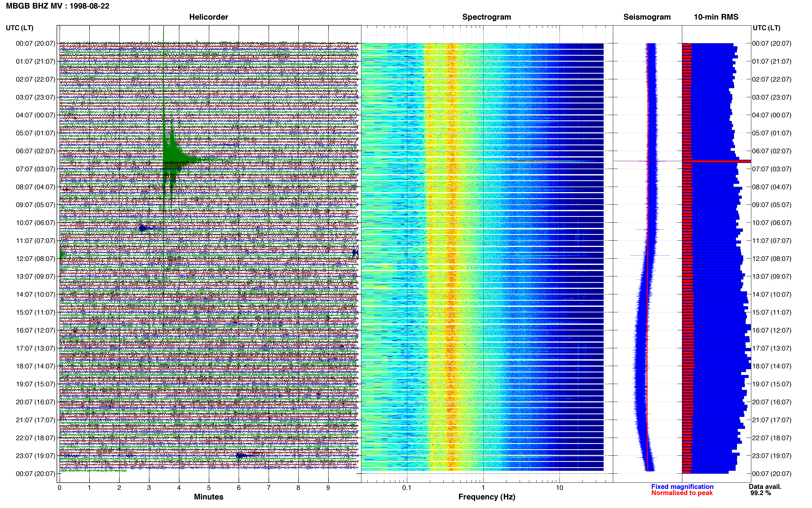Click left time label '16:07 (12:07)'
812x508 pixels.
click(36, 331)
